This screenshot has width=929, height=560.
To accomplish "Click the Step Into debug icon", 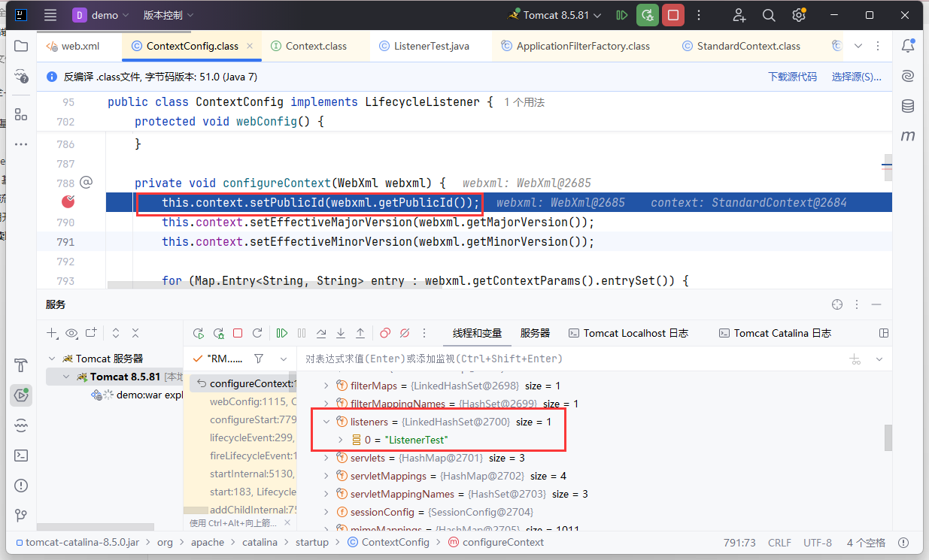I will (x=341, y=333).
